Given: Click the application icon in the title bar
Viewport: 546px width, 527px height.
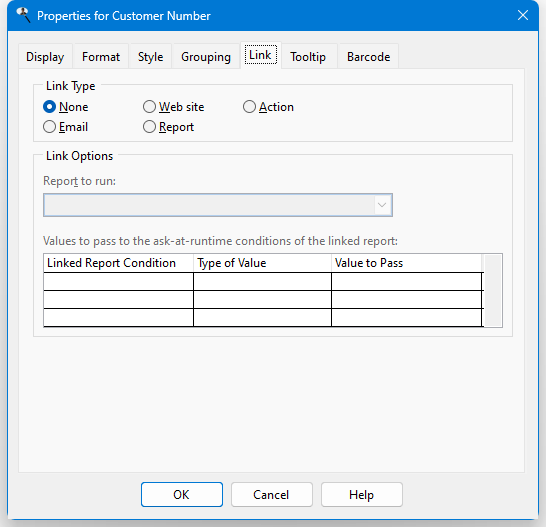Looking at the screenshot, I should 23,15.
